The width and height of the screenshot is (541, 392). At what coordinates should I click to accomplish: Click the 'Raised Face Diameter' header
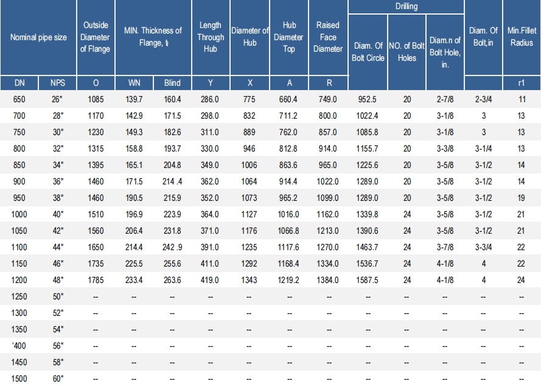328,37
